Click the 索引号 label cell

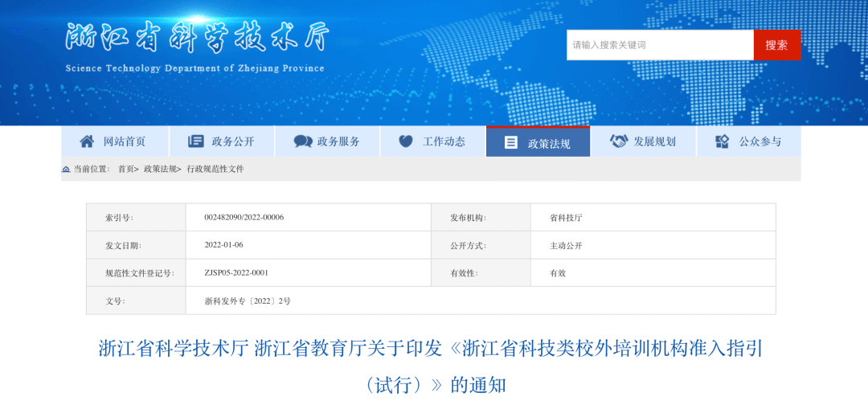pos(136,218)
